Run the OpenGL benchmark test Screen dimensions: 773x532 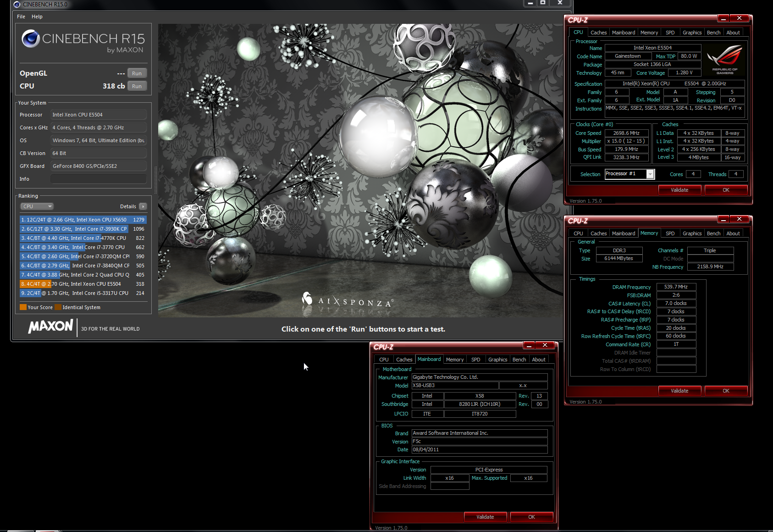point(137,73)
